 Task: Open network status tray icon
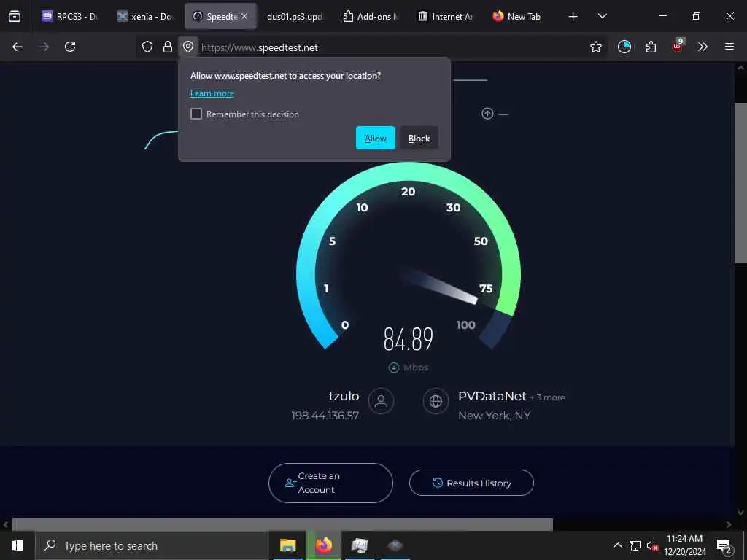[x=635, y=545]
